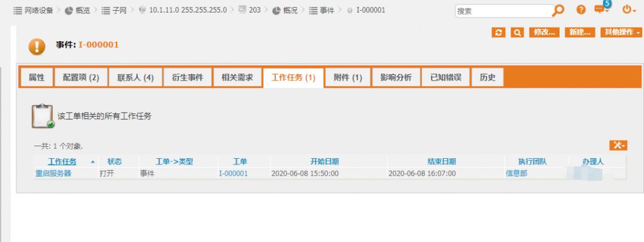This screenshot has height=242, width=644.
Task: Sort by the 工单 column header
Action: [x=240, y=161]
